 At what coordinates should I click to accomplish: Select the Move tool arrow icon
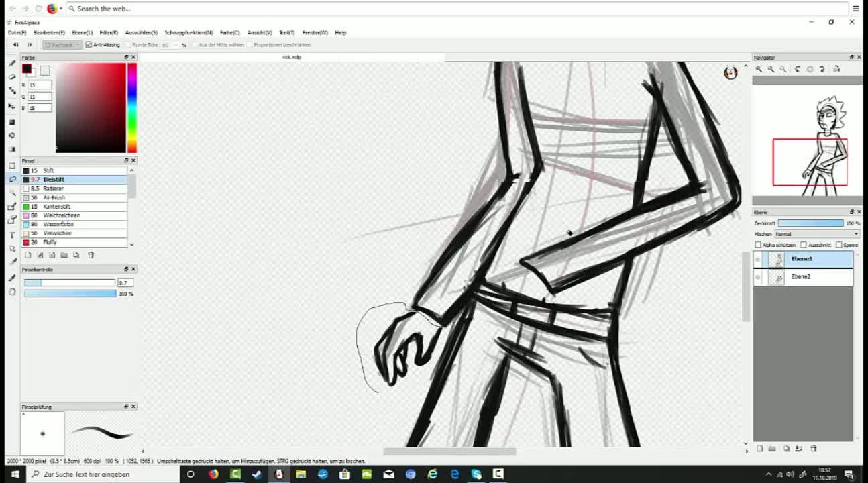(x=12, y=106)
